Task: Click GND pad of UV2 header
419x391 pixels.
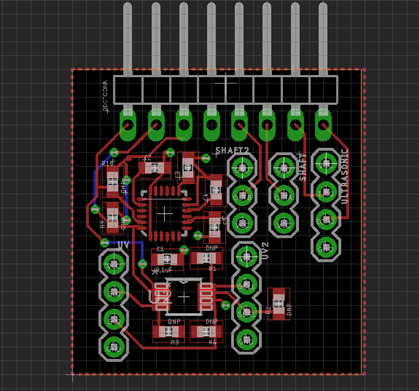Action: 246,340
